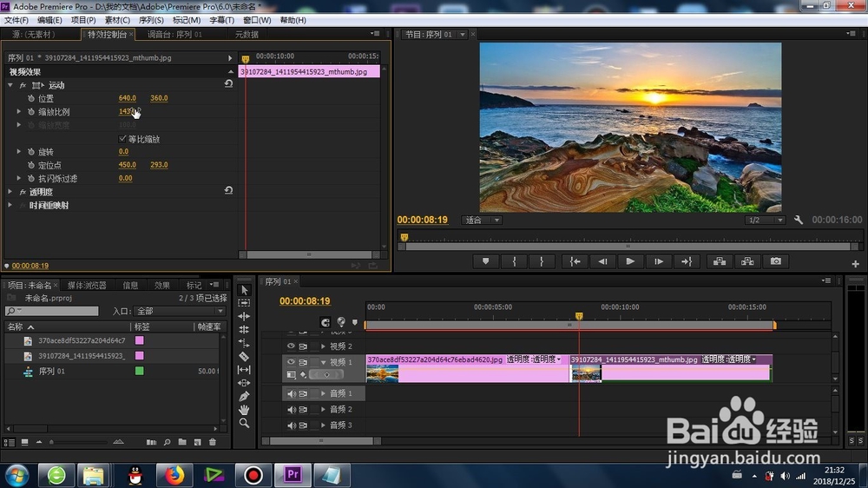Open the 字幕(T) menu
868x488 pixels.
pyautogui.click(x=221, y=20)
